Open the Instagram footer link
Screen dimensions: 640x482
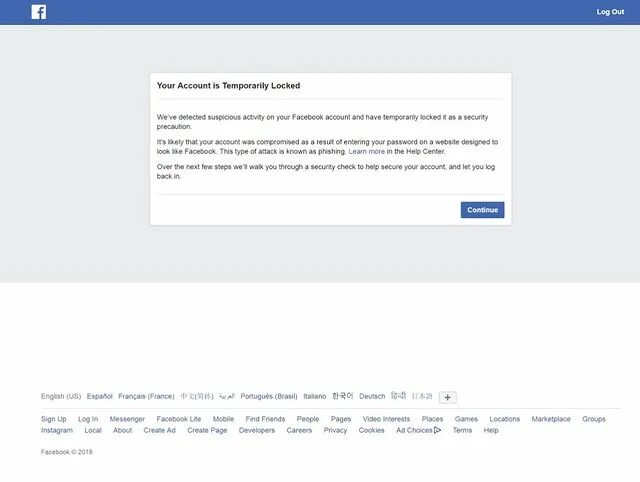(x=57, y=430)
